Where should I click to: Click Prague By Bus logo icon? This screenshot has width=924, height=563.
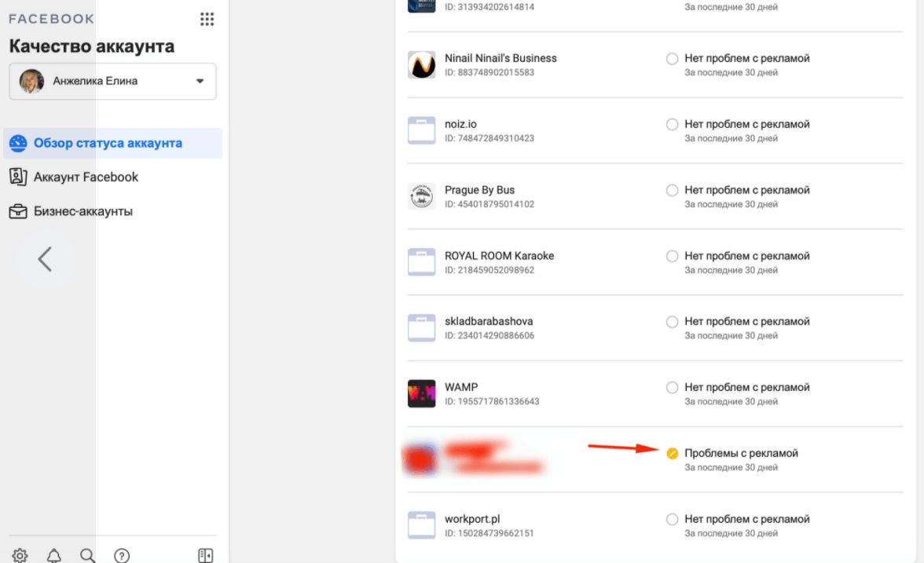pos(421,196)
